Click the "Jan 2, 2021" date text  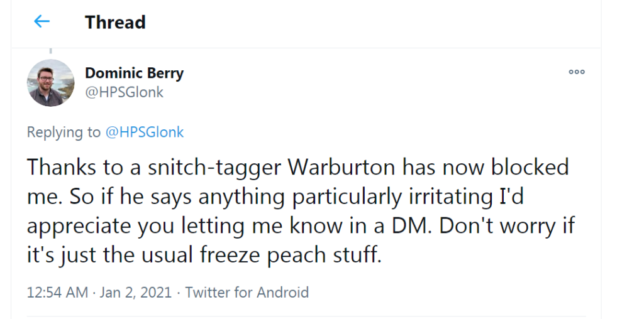point(136,293)
